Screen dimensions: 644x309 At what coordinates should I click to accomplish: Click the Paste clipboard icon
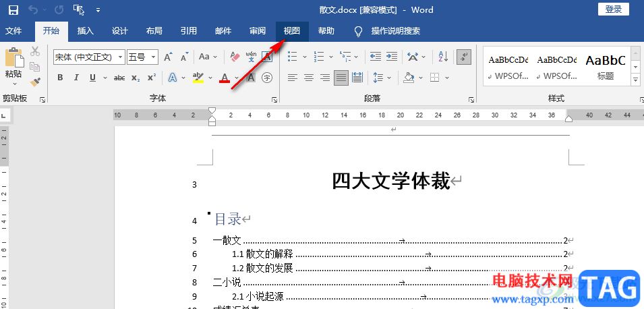pos(14,57)
